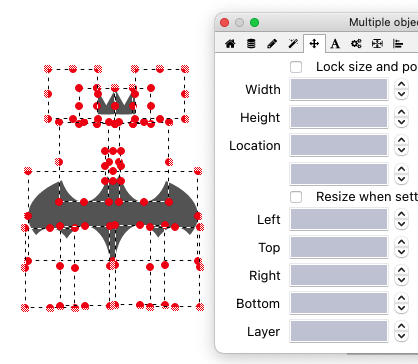This screenshot has height=364, width=418.
Task: Decrease Bottom with the down stepper
Action: click(x=401, y=308)
